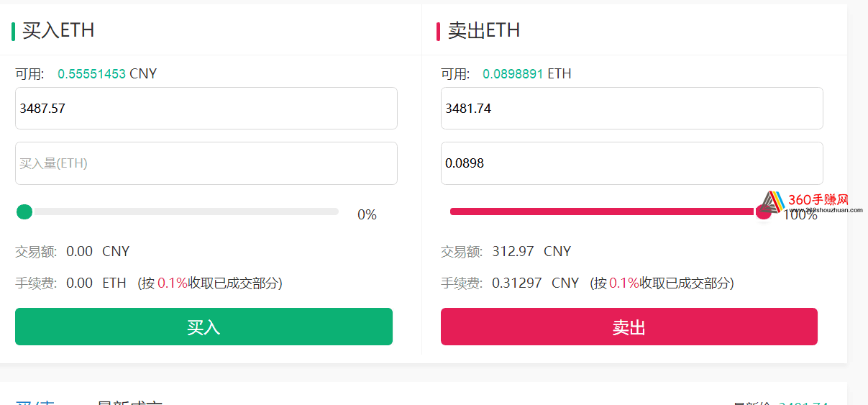Click the red sell slider handle
Viewport: 868px width, 405px height.
tap(763, 211)
